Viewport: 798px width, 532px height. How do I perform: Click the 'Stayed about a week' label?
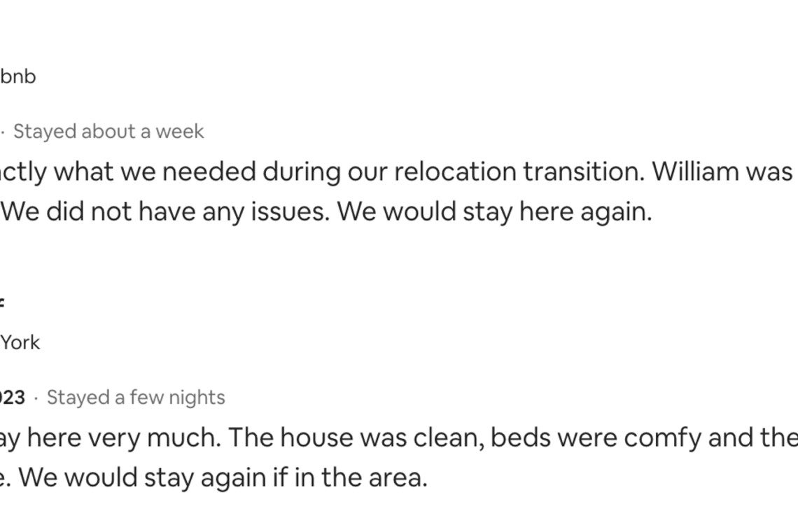(108, 132)
